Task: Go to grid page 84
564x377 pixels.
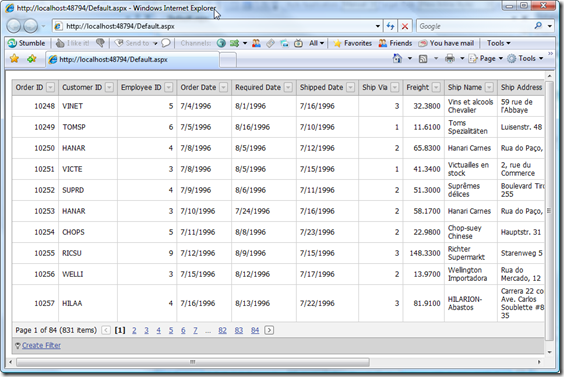Action: click(x=255, y=330)
